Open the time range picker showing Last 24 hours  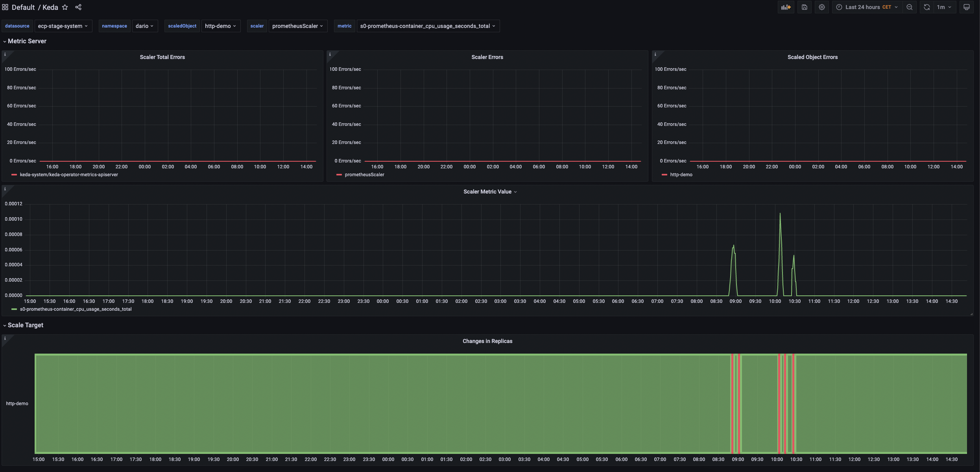(865, 7)
